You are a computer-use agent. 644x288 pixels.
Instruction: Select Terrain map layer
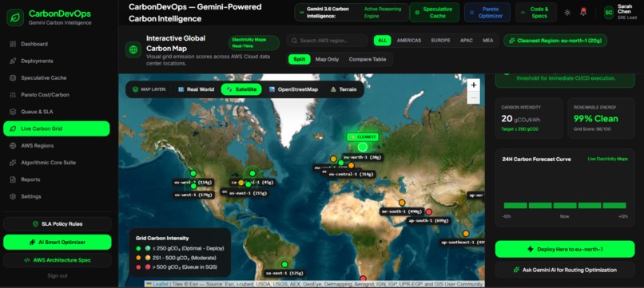point(344,89)
